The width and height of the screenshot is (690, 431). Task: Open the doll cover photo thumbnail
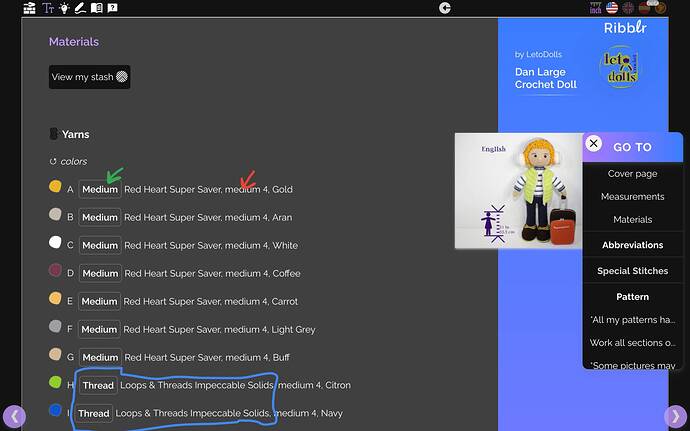(x=519, y=191)
